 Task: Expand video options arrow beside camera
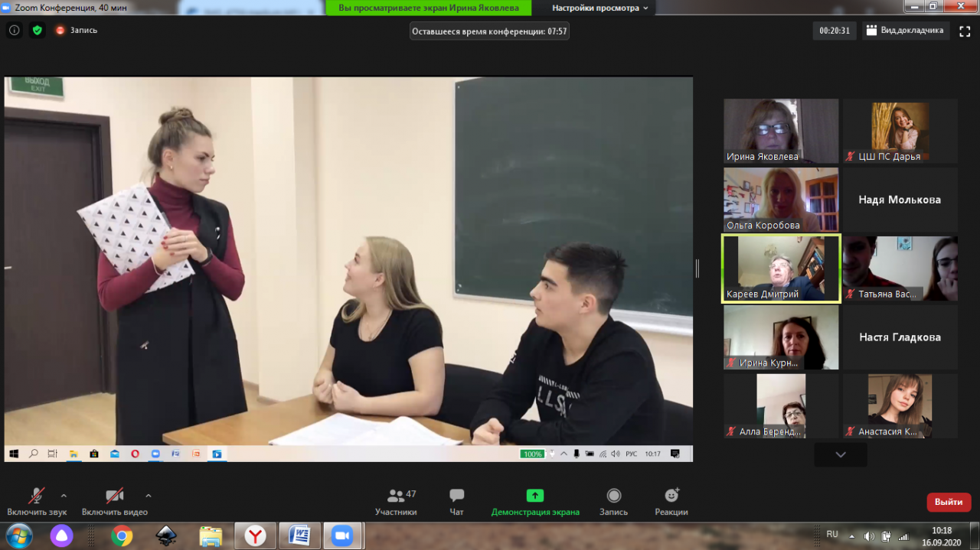pos(149,495)
